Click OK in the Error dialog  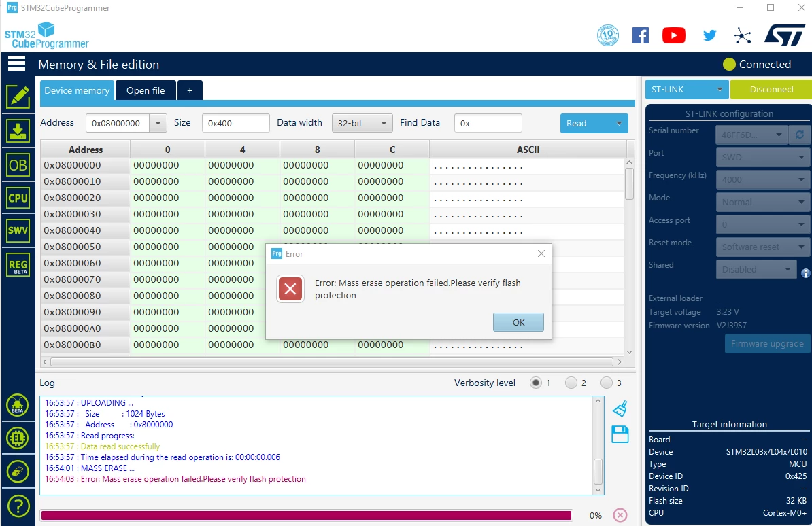[518, 322]
